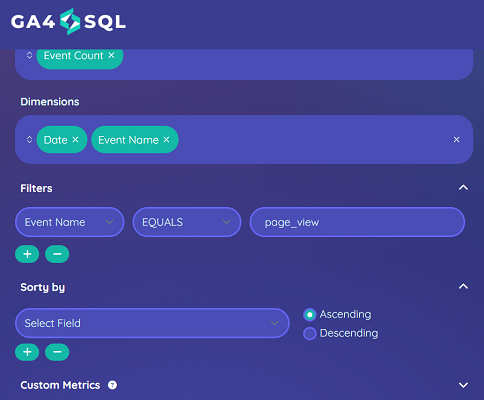Viewport: 484px width, 400px height.
Task: Remove a filter row with minus
Action: click(x=57, y=254)
